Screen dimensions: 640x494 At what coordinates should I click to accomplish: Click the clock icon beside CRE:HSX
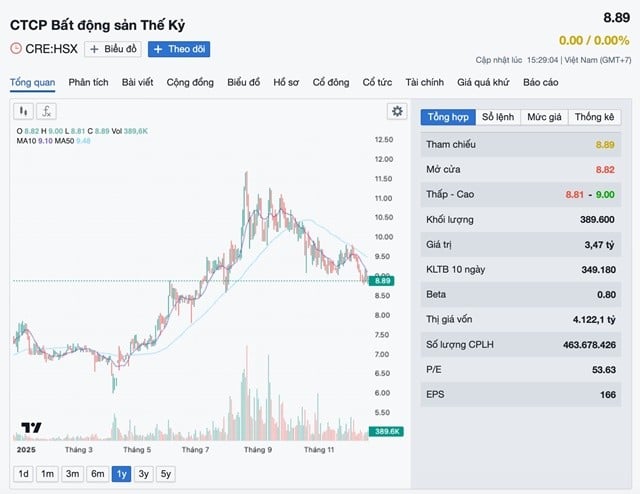click(x=15, y=48)
